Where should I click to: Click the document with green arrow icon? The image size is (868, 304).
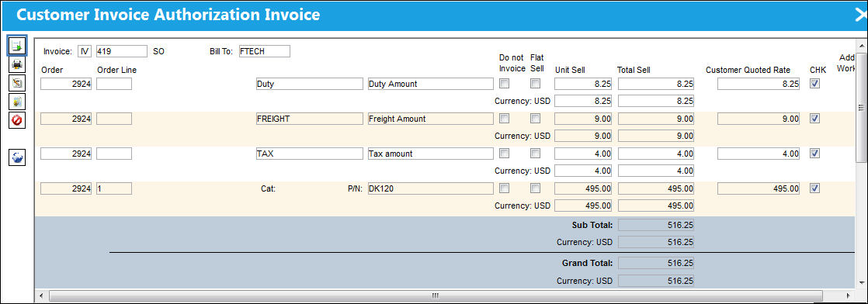pos(17,47)
